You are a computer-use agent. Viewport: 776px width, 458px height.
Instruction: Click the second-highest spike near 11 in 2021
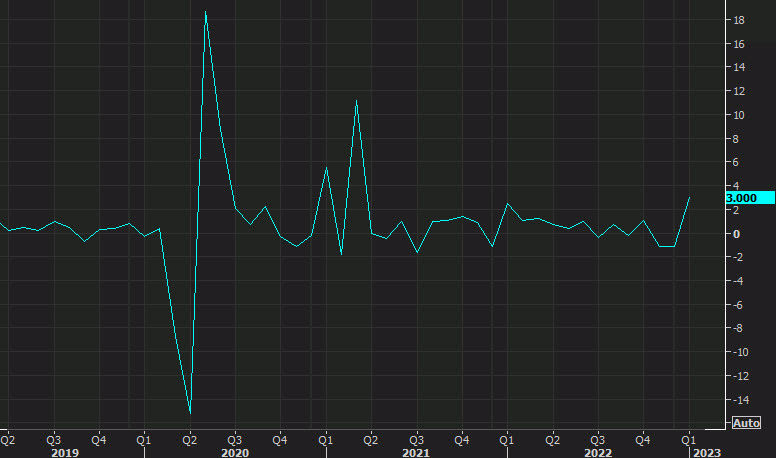click(356, 100)
